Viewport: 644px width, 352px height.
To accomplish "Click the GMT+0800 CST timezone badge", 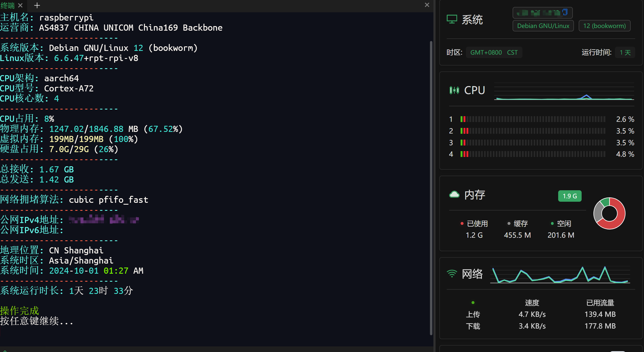I will (x=494, y=52).
